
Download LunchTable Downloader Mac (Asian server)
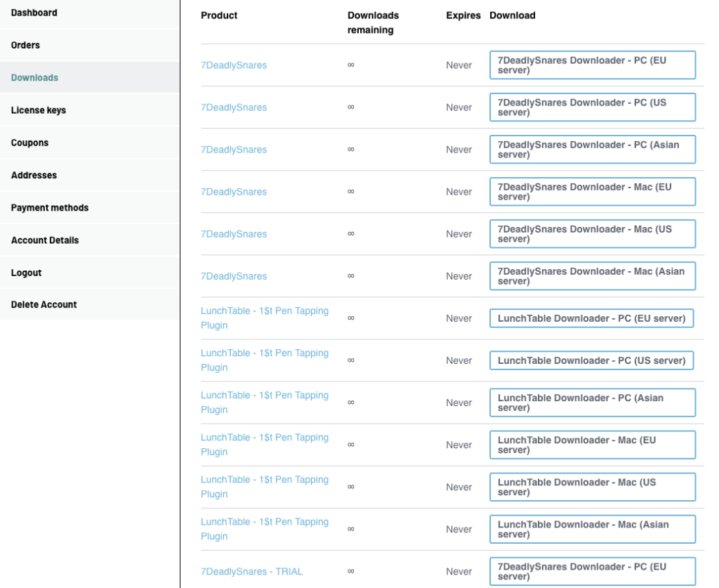click(592, 529)
